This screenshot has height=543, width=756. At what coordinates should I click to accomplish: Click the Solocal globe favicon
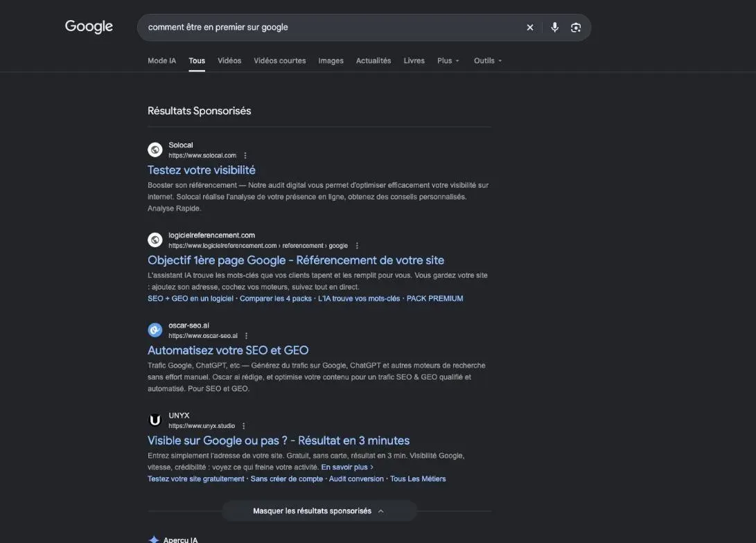pos(155,150)
